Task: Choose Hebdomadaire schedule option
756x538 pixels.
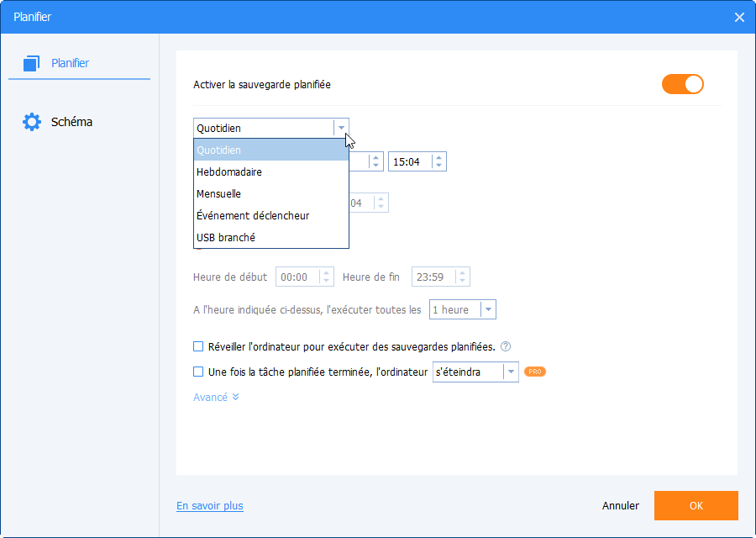Action: pyautogui.click(x=271, y=171)
